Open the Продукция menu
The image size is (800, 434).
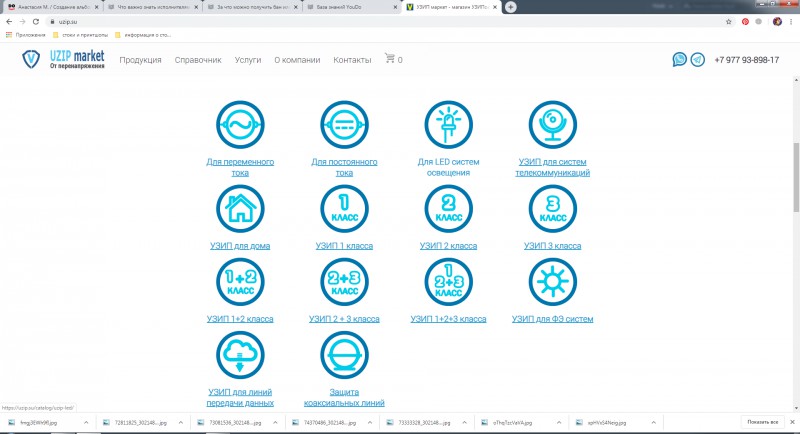[140, 60]
